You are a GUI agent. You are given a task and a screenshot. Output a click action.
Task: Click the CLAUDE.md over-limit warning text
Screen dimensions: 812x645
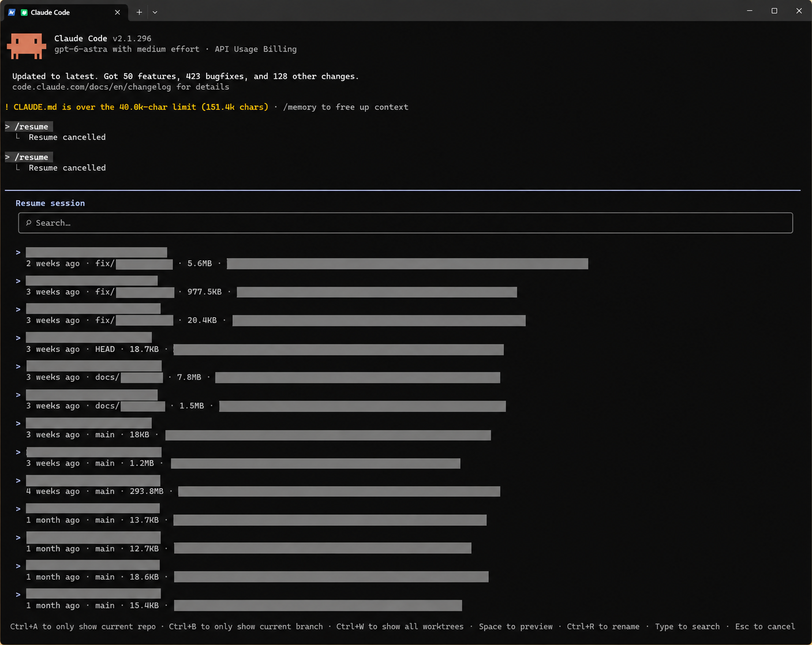point(136,107)
